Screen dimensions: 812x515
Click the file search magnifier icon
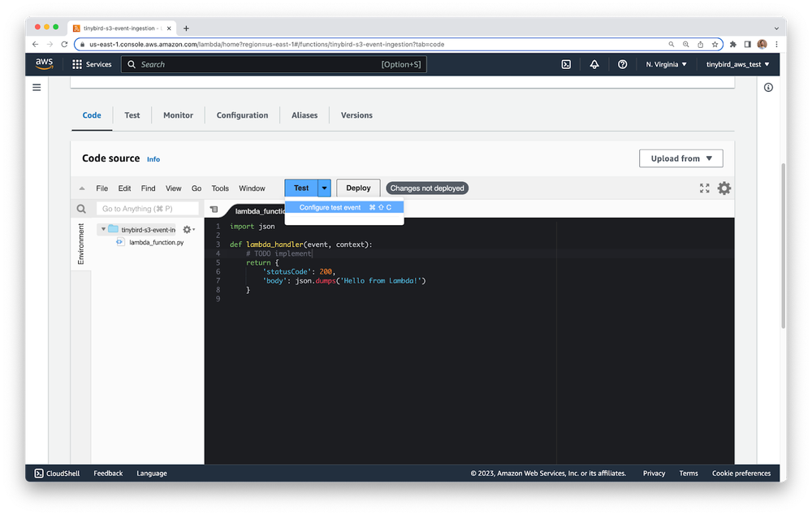[81, 209]
